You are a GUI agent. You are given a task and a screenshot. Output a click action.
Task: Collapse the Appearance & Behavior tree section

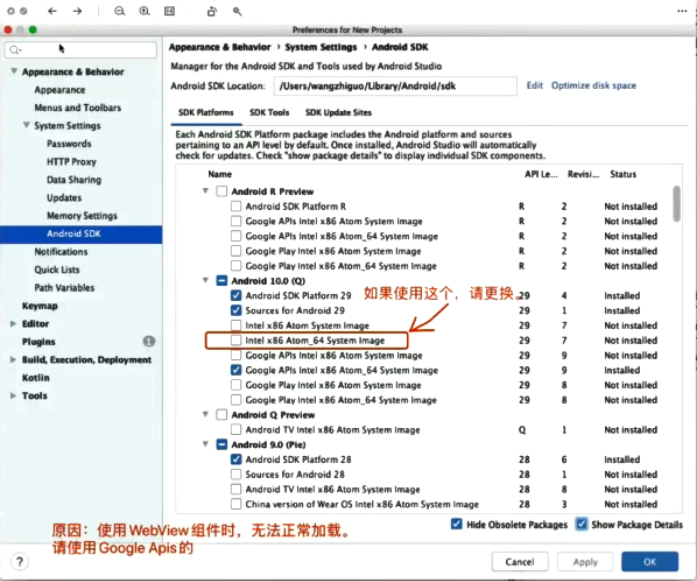click(14, 71)
